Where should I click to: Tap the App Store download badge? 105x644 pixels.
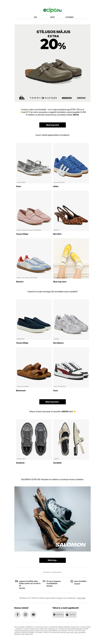[x=71, y=614]
